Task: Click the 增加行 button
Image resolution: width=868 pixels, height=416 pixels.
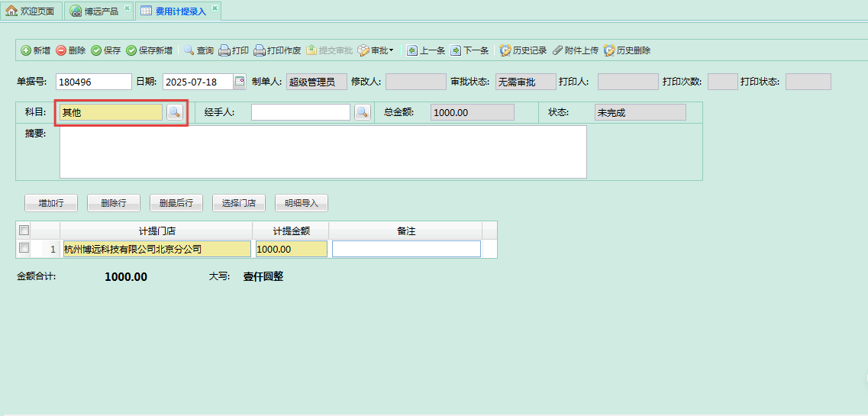Action: [51, 203]
